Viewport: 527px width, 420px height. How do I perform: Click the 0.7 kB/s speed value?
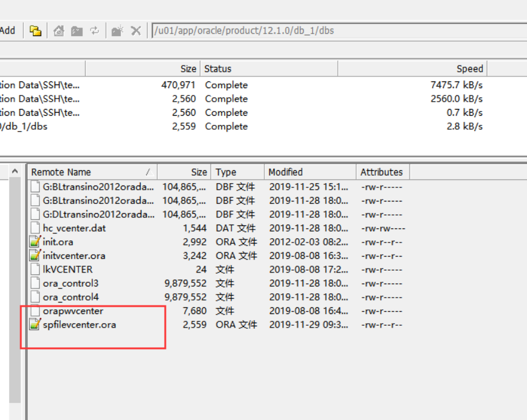(x=465, y=113)
